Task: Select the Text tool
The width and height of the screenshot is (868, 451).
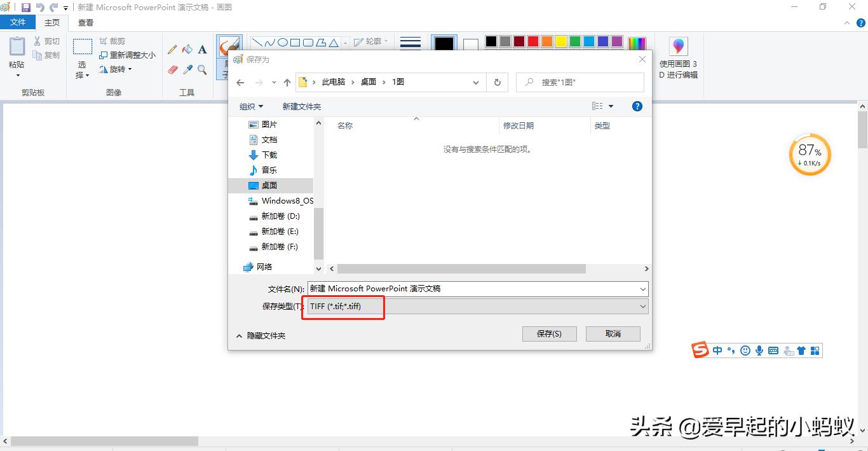Action: tap(201, 49)
